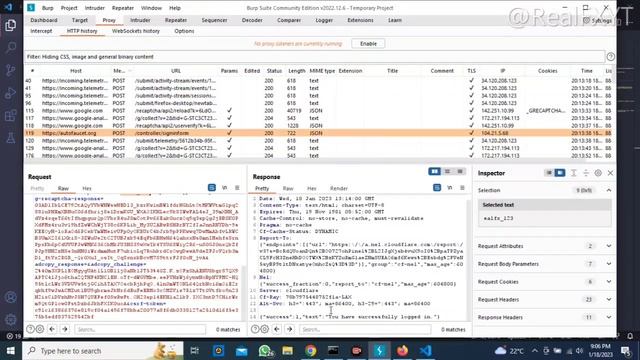Image resolution: width=640 pixels, height=360 pixels.
Task: Open the Intercept sub-tab
Action: coord(41,31)
